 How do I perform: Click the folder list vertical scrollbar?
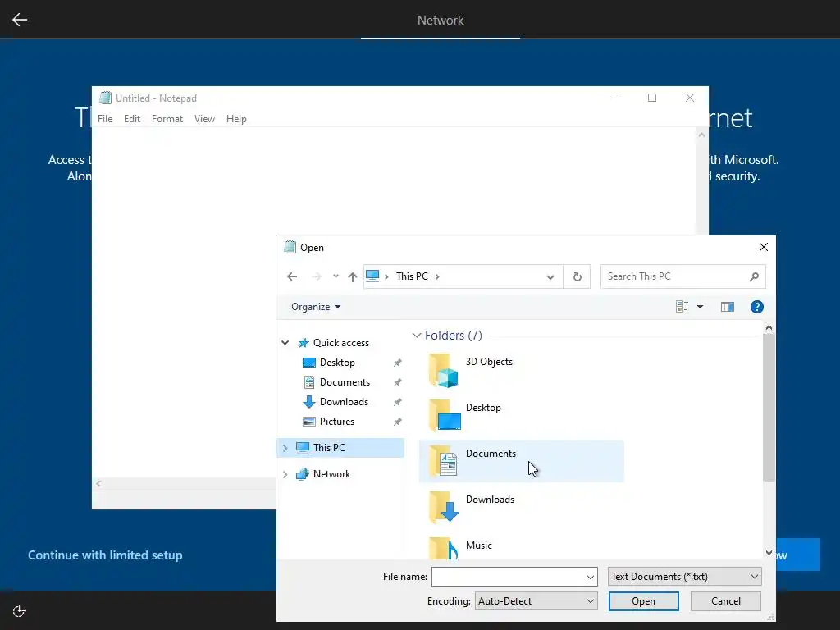pos(769,407)
